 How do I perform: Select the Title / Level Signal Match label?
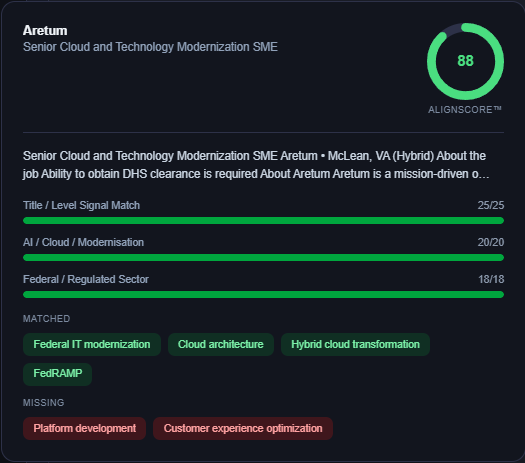point(81,205)
